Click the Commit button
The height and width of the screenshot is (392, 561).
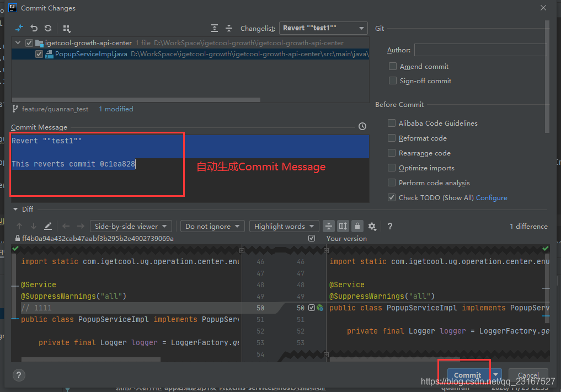click(x=467, y=375)
